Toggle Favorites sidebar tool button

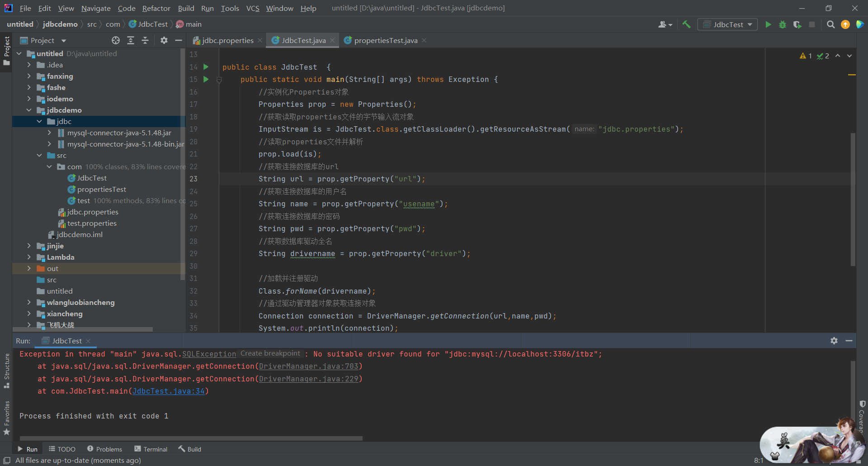tap(6, 418)
